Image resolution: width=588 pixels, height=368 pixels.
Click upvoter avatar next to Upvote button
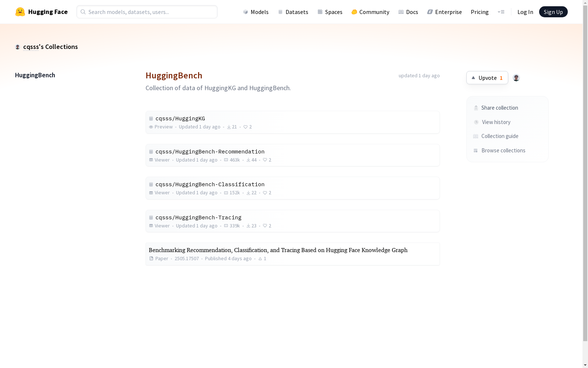(x=516, y=78)
